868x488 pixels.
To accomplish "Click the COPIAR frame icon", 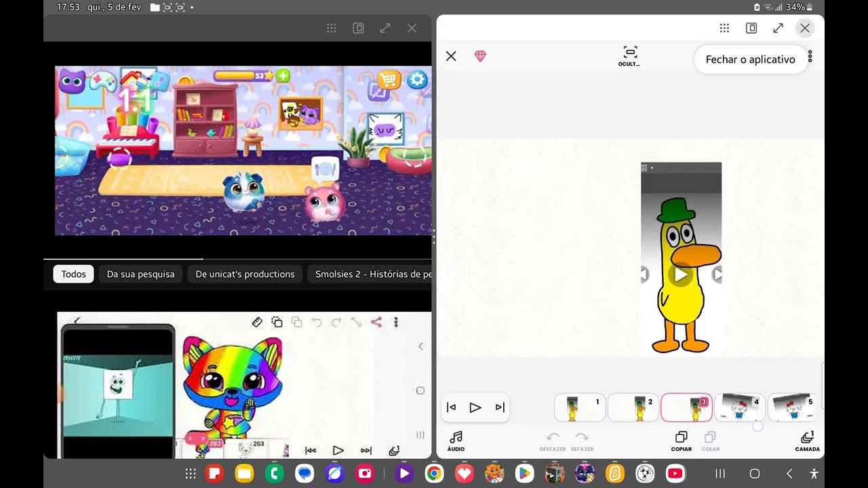I will [682, 441].
